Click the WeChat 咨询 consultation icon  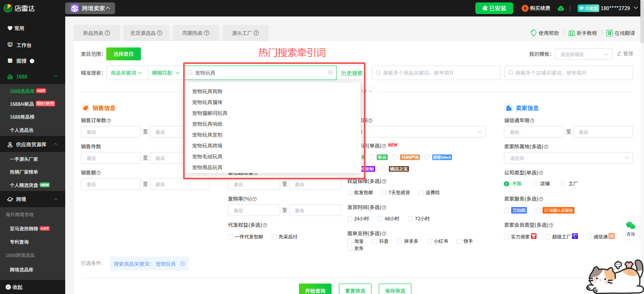(630, 226)
